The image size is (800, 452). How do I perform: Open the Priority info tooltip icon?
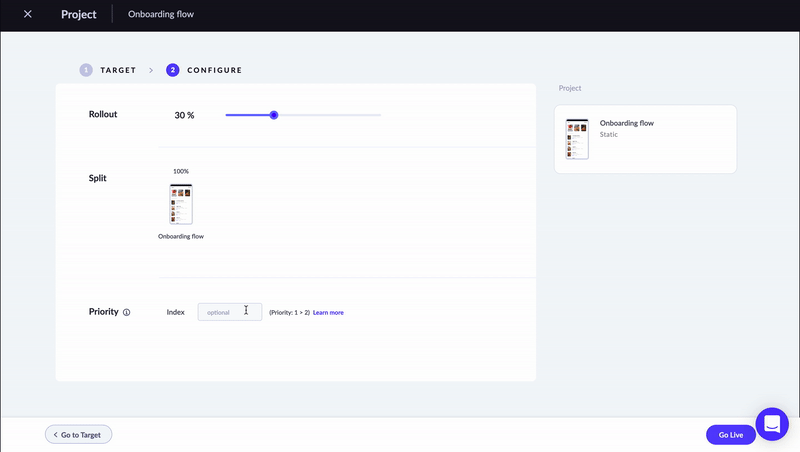[x=127, y=312]
